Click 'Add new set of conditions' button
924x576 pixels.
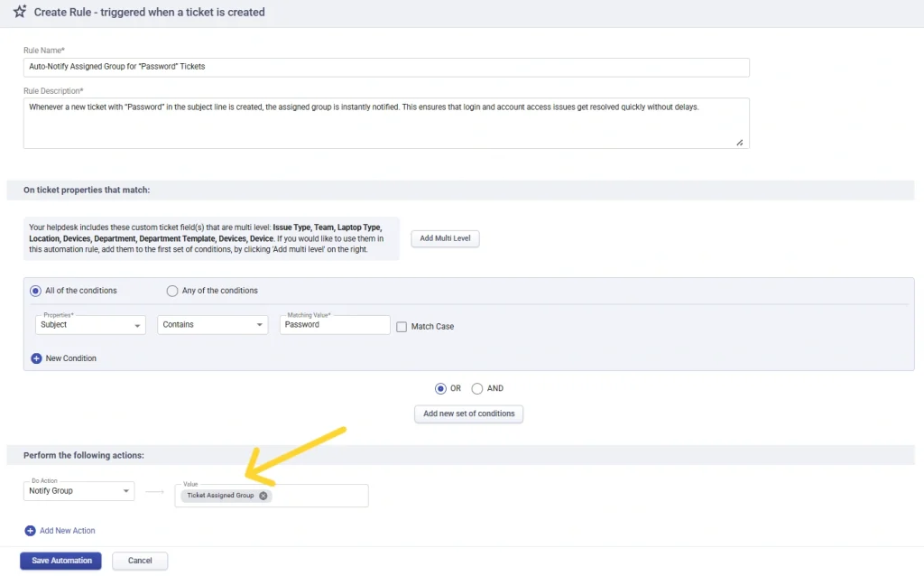[468, 413]
